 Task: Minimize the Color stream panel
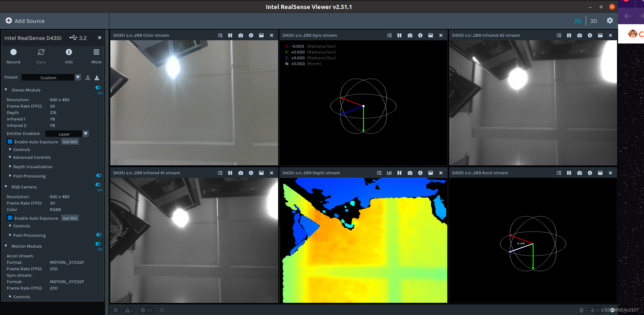point(261,35)
